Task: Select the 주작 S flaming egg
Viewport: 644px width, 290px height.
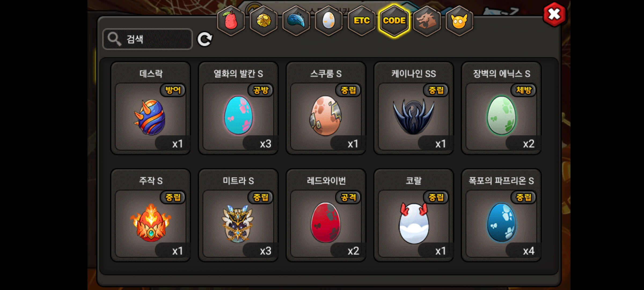Action: click(x=151, y=215)
